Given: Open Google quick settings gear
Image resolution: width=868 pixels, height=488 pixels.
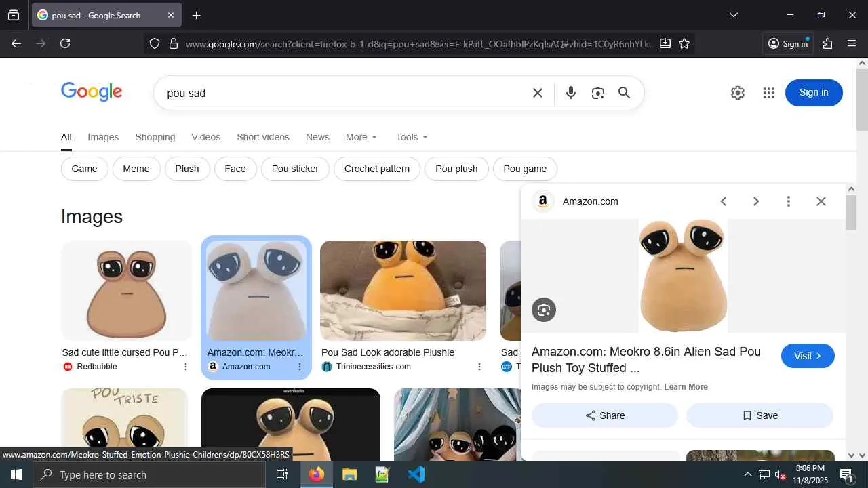Looking at the screenshot, I should pos(738,93).
